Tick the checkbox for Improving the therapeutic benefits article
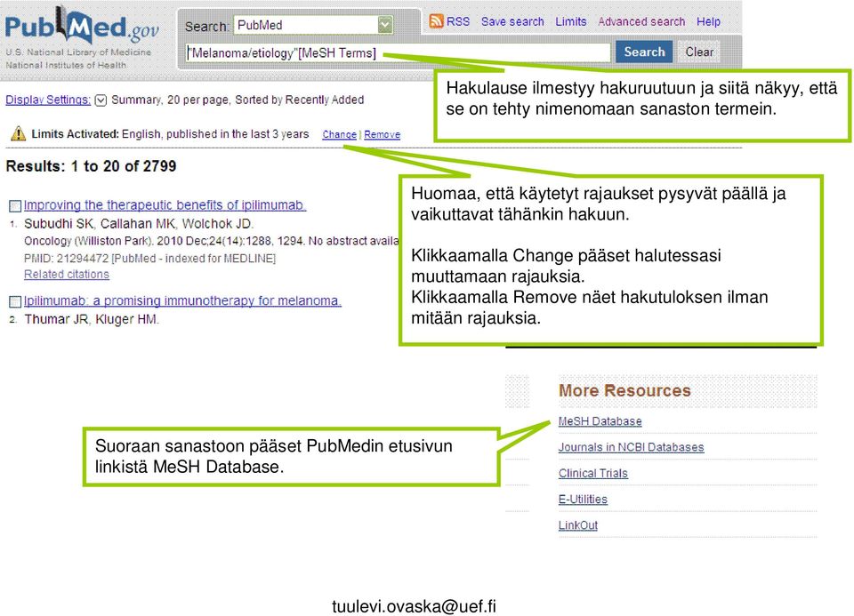Screen dimensions: 854x616 coord(15,205)
